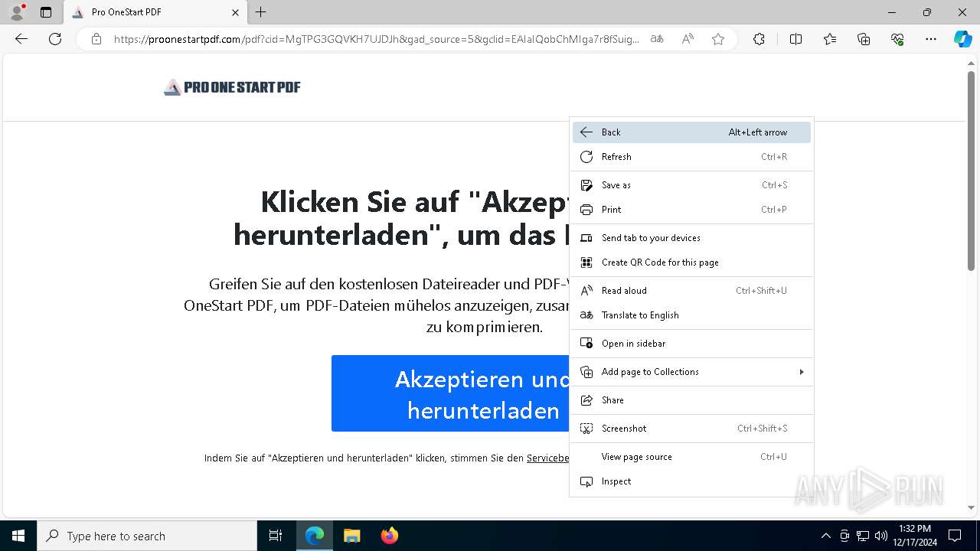Open the split screen icon
This screenshot has width=980, height=551.
click(795, 39)
